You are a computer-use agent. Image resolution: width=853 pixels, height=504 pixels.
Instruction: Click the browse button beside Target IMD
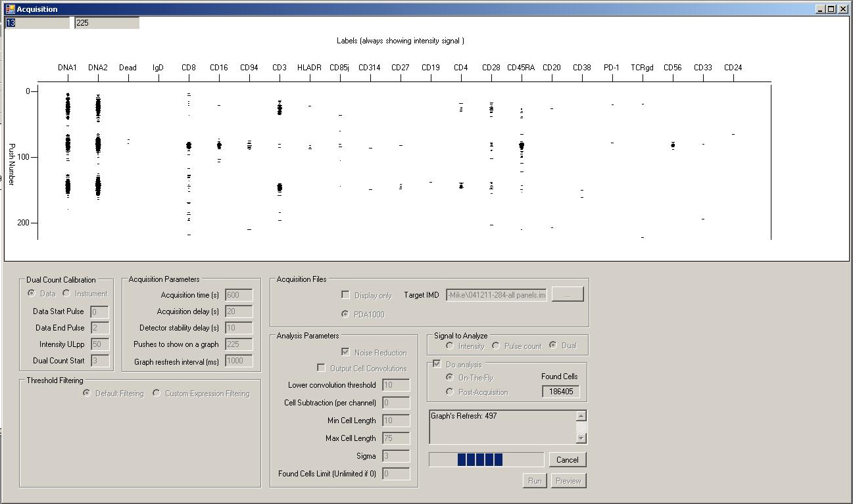pos(568,295)
